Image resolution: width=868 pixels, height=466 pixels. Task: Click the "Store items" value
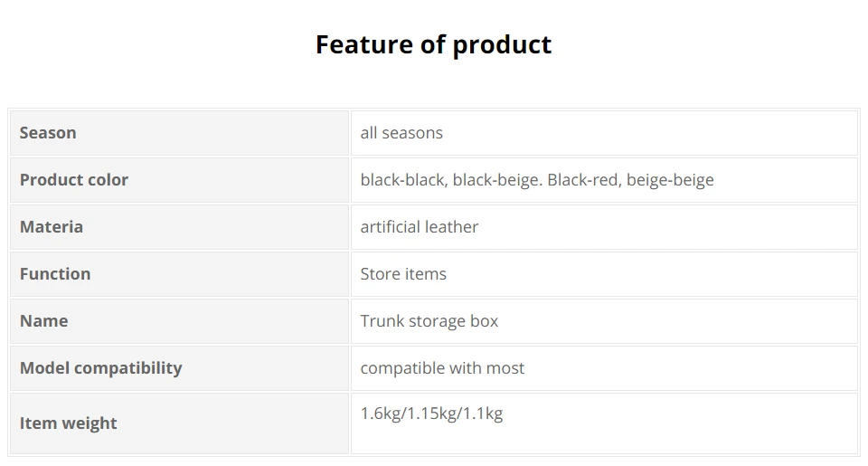tap(403, 274)
